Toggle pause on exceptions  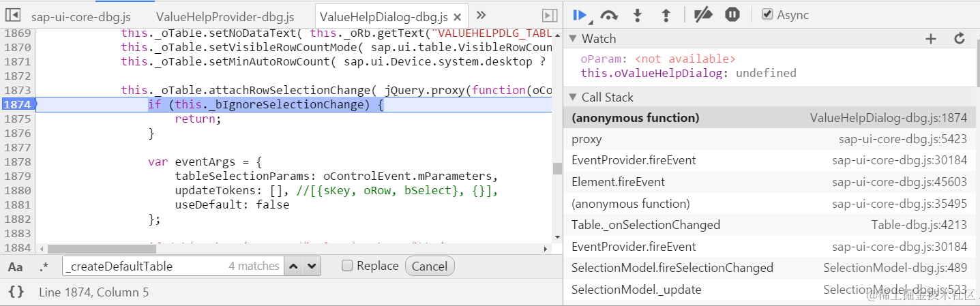pos(732,14)
